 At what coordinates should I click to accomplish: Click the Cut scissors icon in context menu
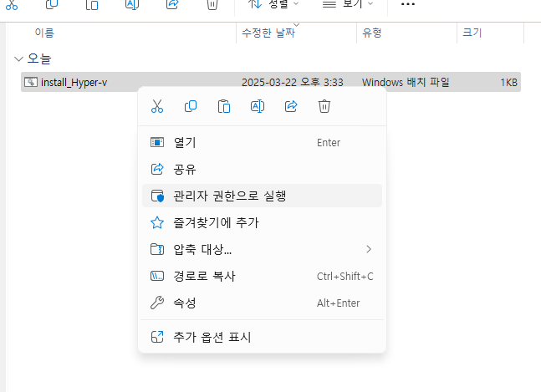pyautogui.click(x=156, y=106)
